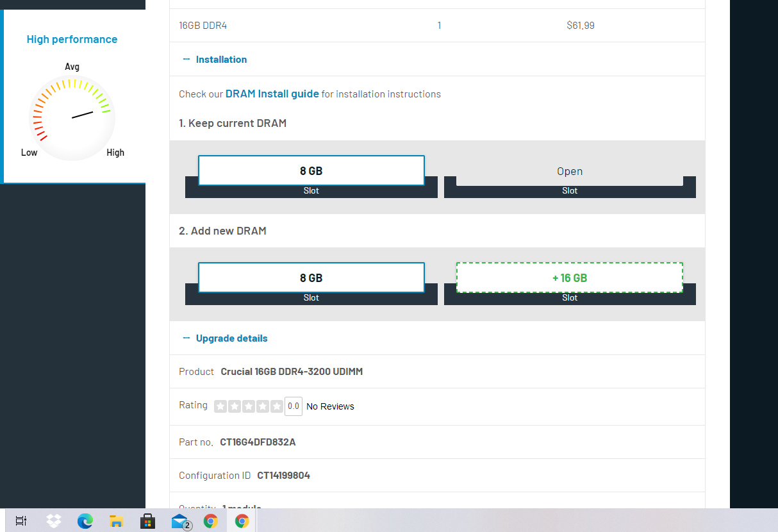Switch to the first Chrome taskbar icon
This screenshot has height=532, width=778.
pos(210,521)
